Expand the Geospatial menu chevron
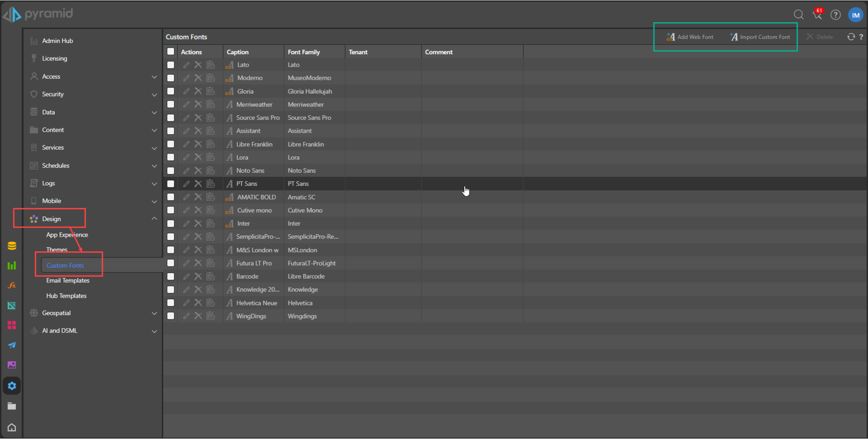This screenshot has height=439, width=868. click(154, 313)
